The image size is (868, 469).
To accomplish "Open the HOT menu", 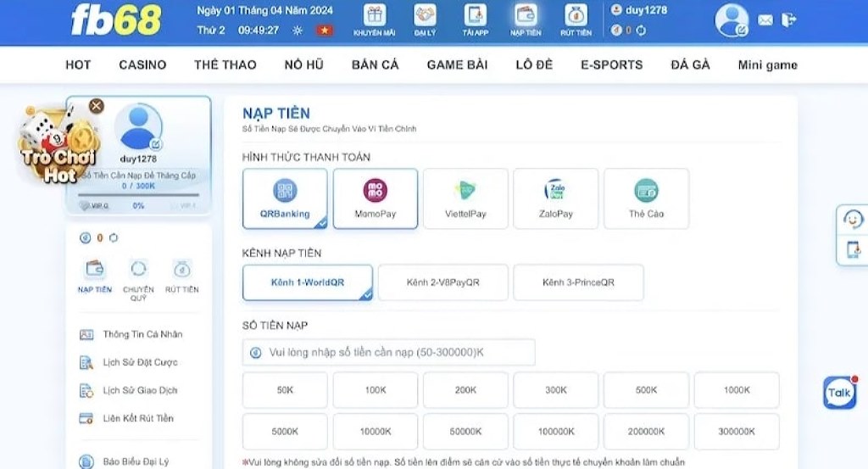I will tap(78, 64).
